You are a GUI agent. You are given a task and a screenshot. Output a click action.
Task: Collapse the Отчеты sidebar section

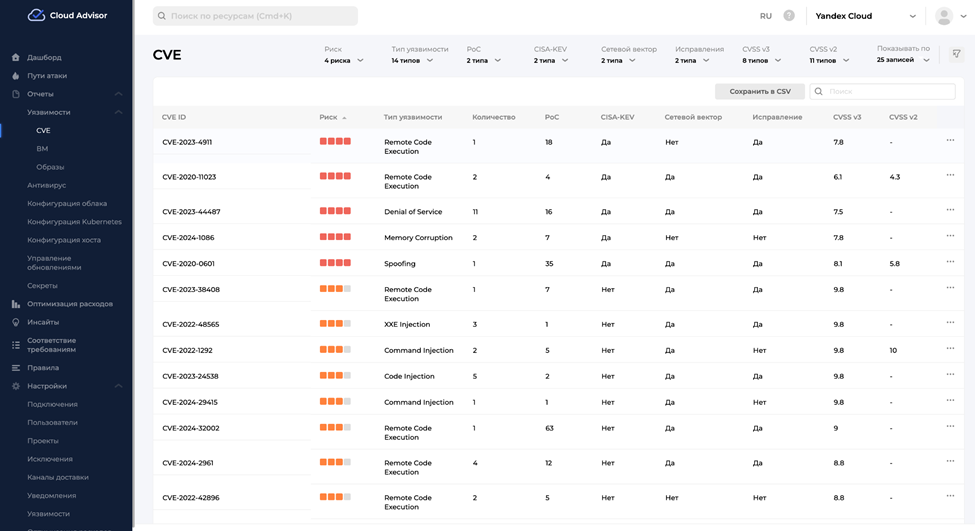click(118, 94)
